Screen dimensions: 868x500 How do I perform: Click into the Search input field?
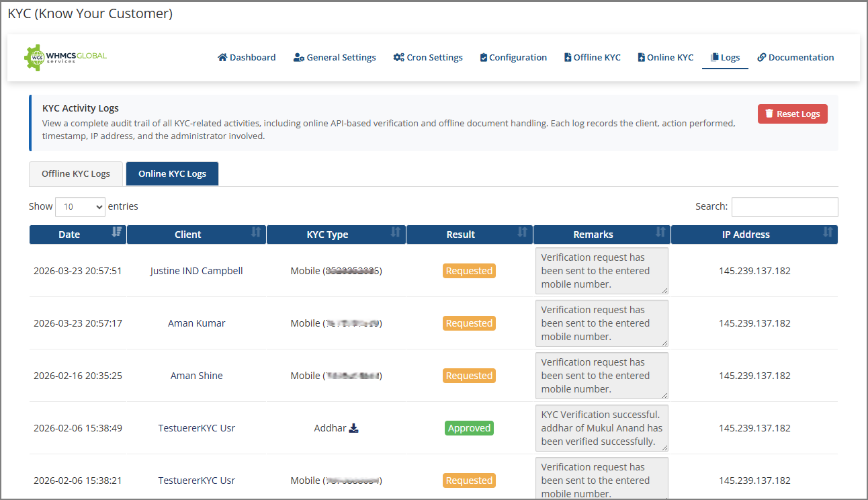[x=784, y=207]
